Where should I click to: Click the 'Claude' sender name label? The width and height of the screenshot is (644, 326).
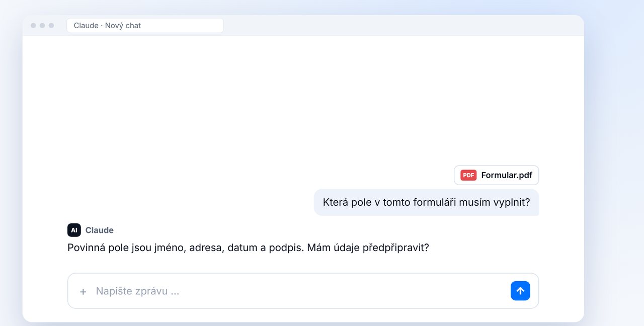pyautogui.click(x=99, y=230)
